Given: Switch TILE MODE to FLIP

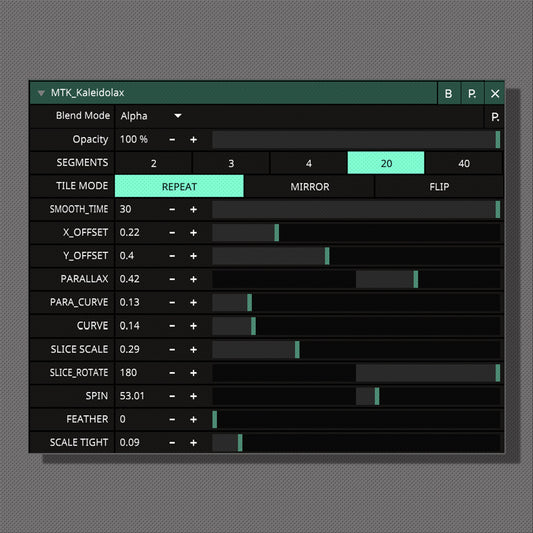Looking at the screenshot, I should (x=439, y=187).
